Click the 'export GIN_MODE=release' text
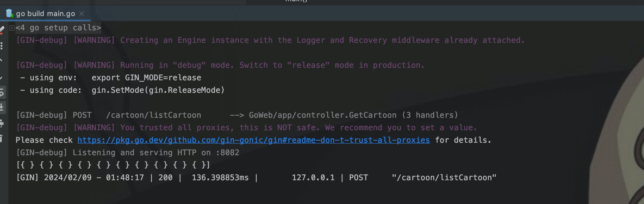The image size is (644, 204). pos(146,78)
